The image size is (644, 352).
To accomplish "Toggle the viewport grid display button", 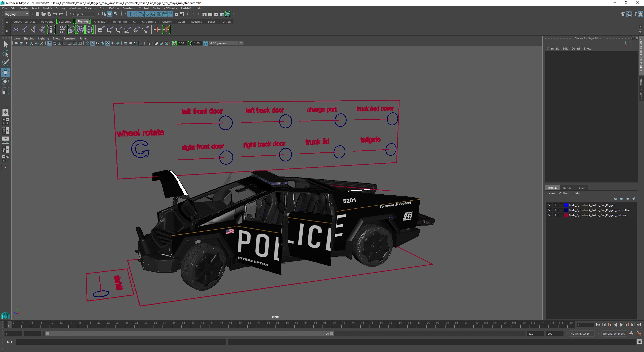I will coord(50,43).
